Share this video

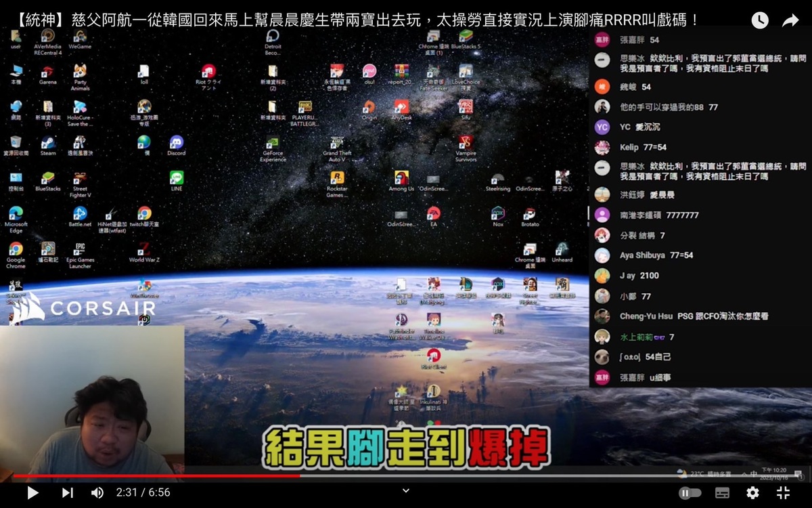pos(790,20)
